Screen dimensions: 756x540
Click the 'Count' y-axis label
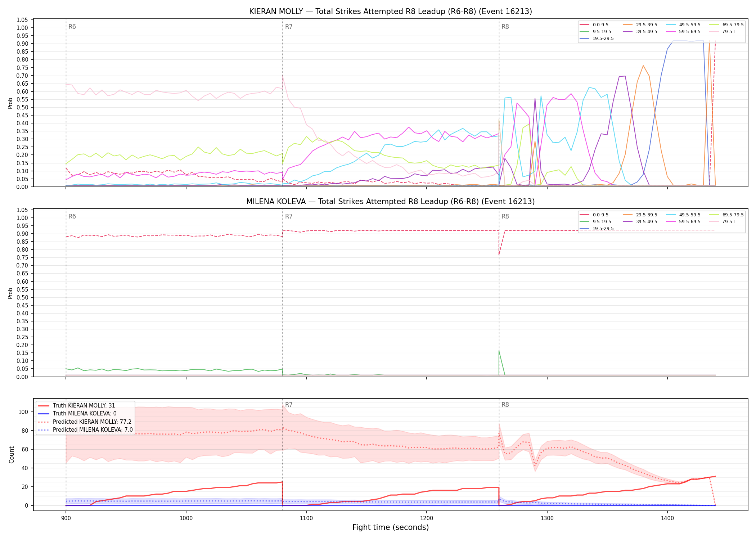[x=12, y=455]
